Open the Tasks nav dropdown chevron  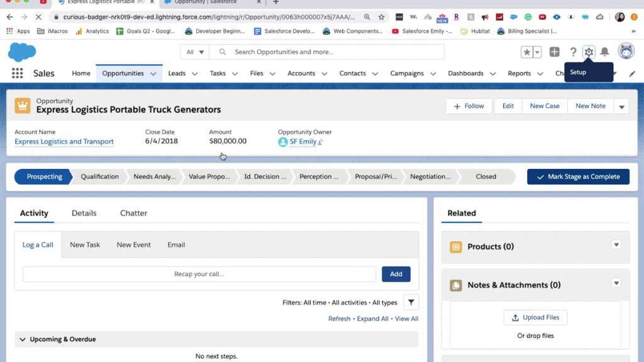(235, 74)
